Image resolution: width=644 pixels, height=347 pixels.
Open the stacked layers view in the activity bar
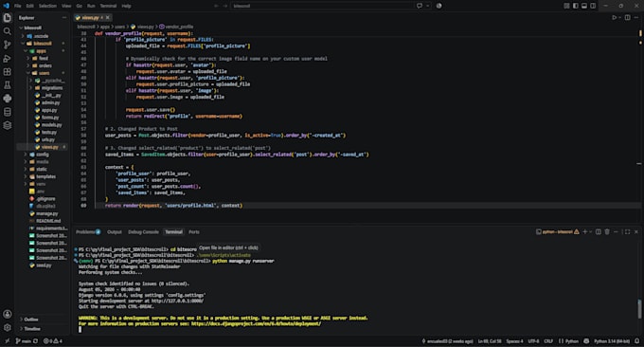pyautogui.click(x=7, y=125)
